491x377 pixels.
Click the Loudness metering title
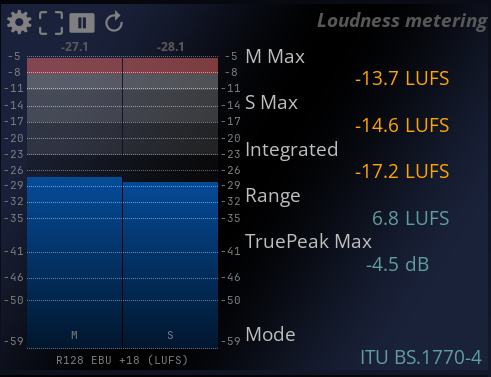pos(402,21)
